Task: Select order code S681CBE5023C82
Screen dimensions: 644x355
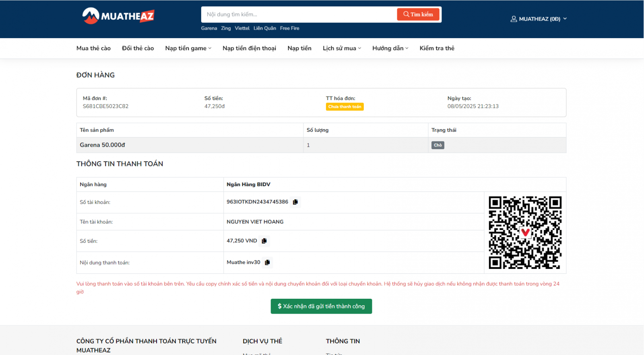Action: point(105,107)
